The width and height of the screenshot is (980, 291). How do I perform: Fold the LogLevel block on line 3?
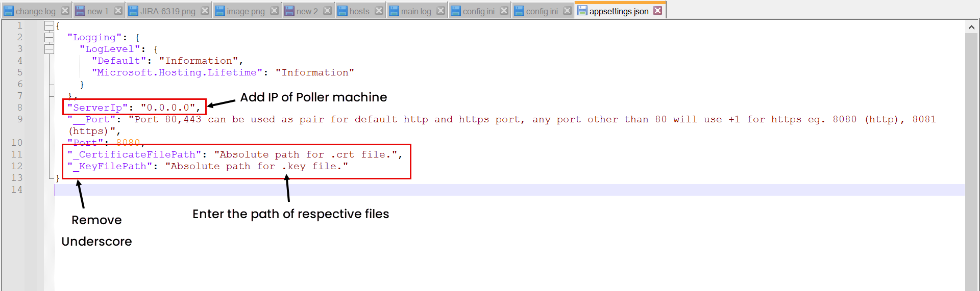pos(49,49)
